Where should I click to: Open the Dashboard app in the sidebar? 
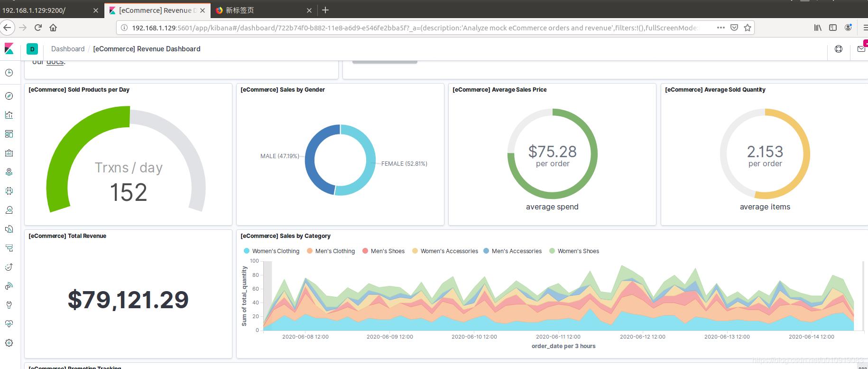[9, 134]
